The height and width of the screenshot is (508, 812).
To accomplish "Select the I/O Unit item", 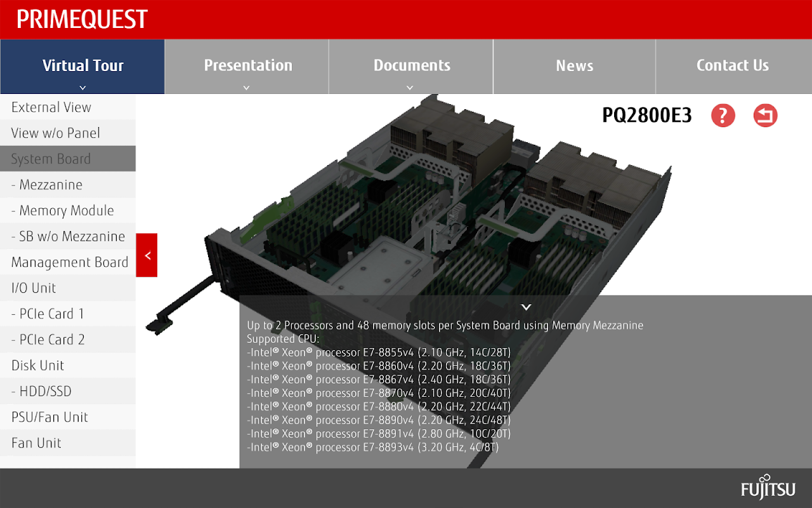I will click(x=68, y=288).
